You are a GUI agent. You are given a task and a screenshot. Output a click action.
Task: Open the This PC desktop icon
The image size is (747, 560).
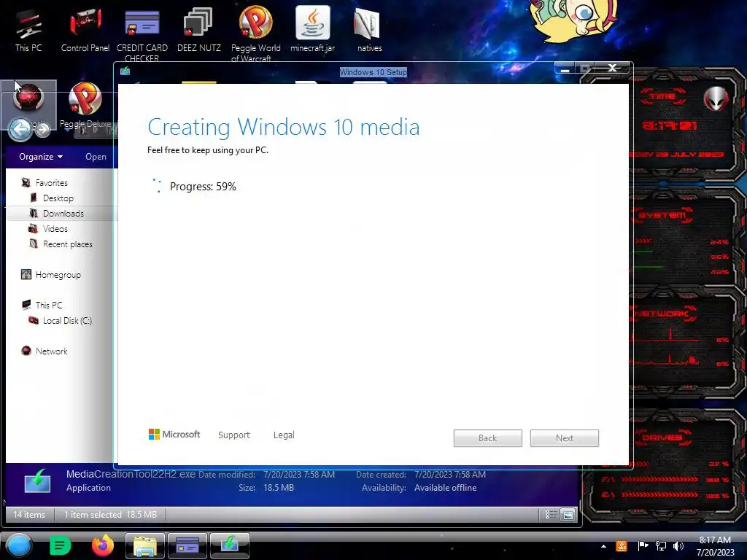coord(28,29)
